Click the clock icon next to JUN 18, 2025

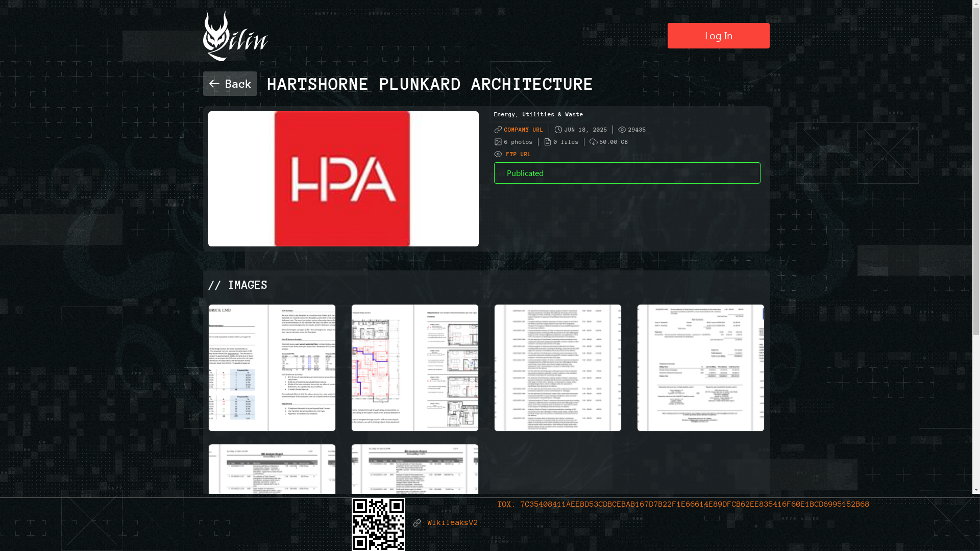(x=558, y=130)
